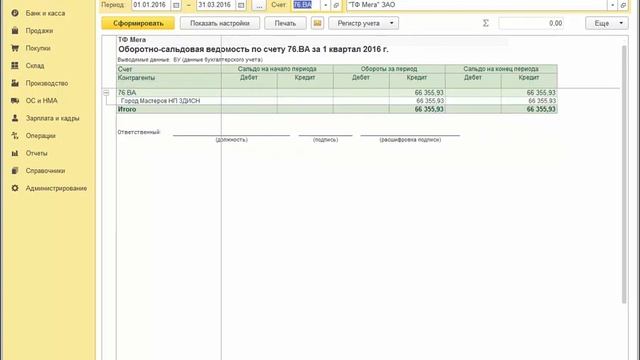Click the period selection ellipsis button

tap(259, 5)
